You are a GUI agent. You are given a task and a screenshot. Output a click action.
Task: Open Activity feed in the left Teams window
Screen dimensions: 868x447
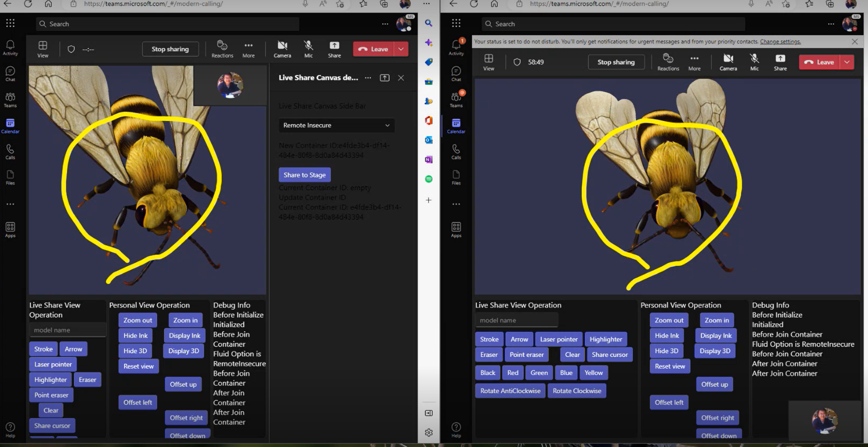pyautogui.click(x=10, y=47)
